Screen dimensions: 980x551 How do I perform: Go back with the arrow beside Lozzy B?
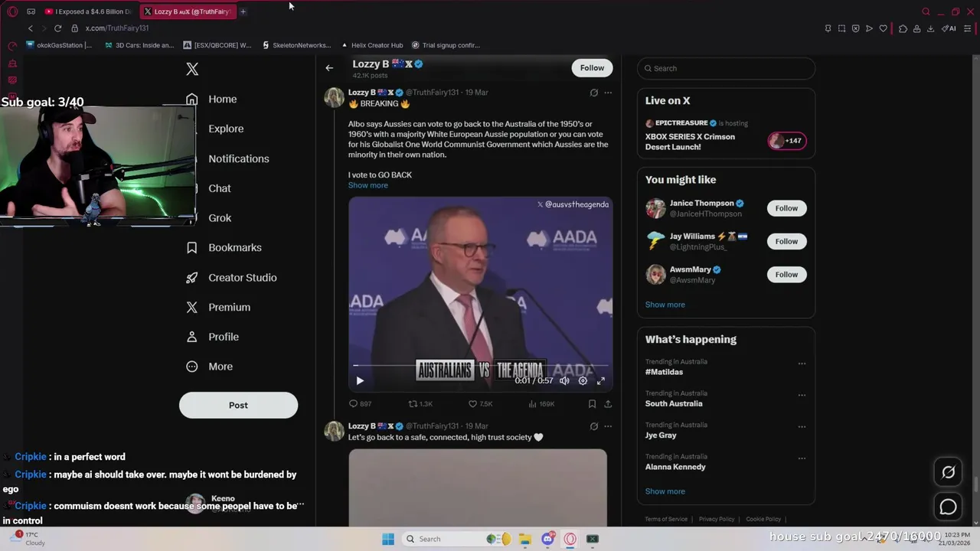coord(329,68)
